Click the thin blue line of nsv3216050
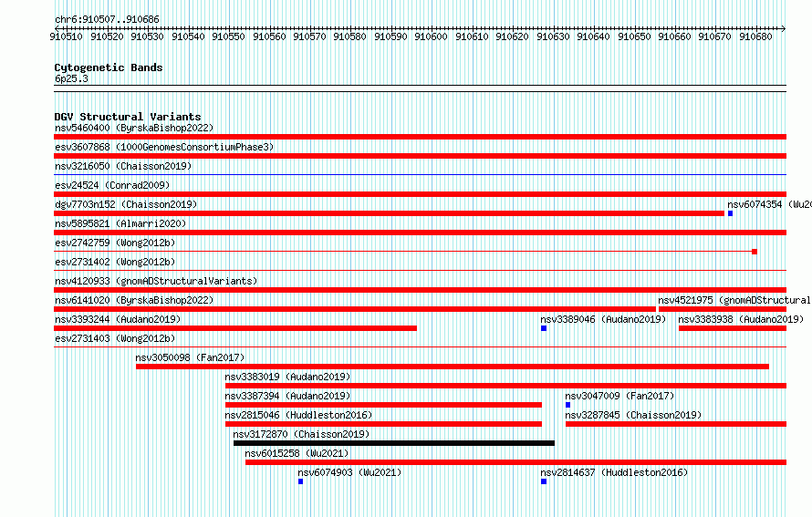 pyautogui.click(x=421, y=175)
